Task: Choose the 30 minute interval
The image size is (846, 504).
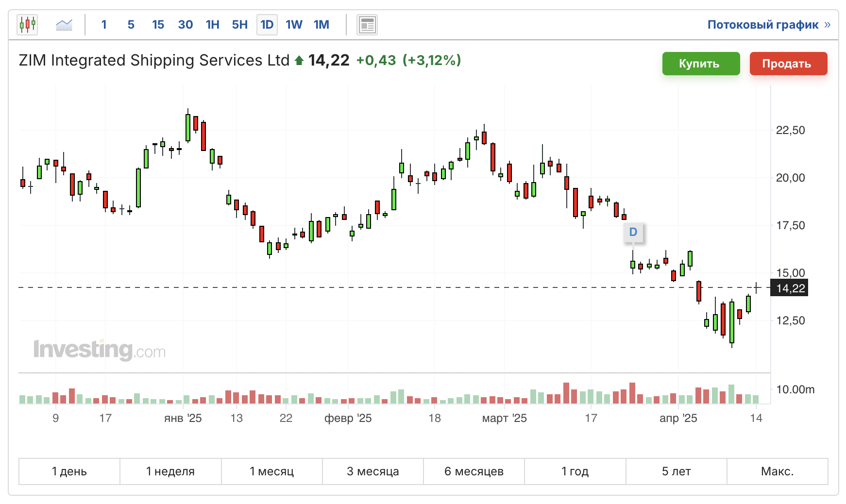Action: click(185, 25)
